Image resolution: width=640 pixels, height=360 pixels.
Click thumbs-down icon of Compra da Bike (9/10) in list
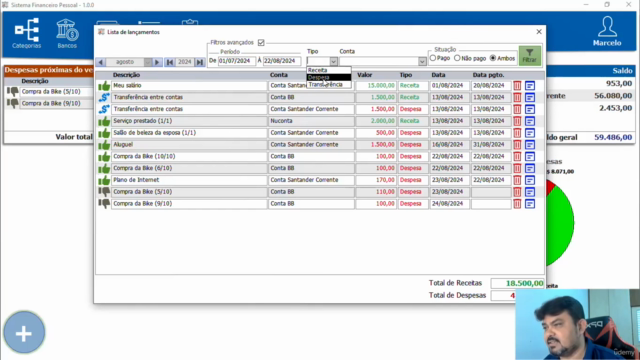tap(104, 204)
